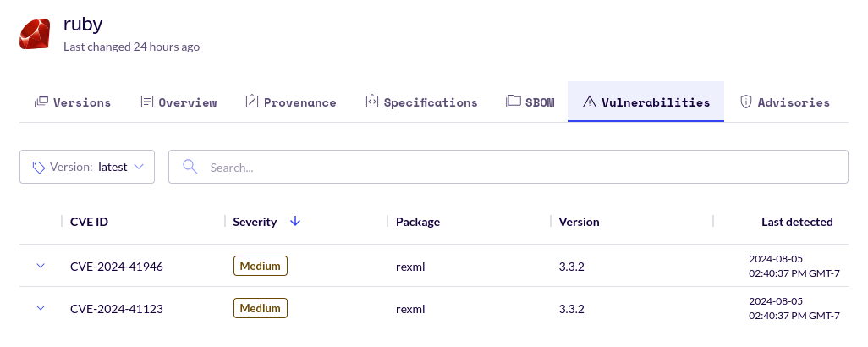Open the Version latest dropdown
The width and height of the screenshot is (868, 347).
(x=86, y=167)
